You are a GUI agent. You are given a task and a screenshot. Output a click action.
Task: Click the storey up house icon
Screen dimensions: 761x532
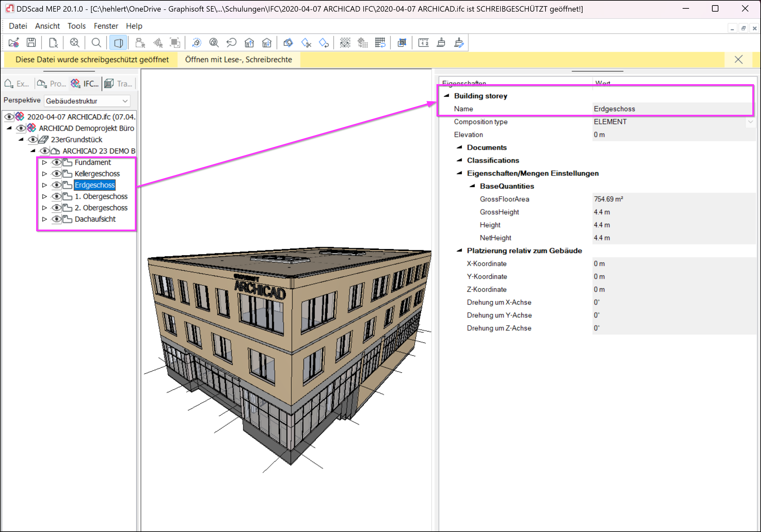pos(249,43)
